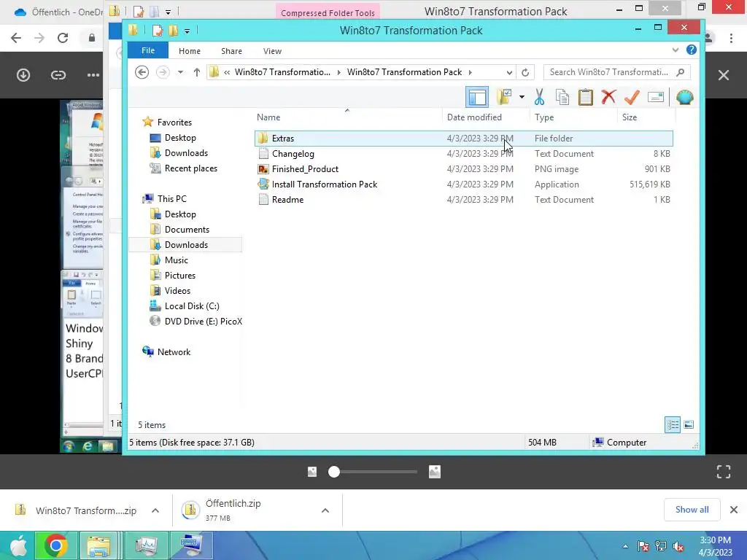Click the OneDrive download icon
The width and height of the screenshot is (747, 560).
(x=23, y=75)
